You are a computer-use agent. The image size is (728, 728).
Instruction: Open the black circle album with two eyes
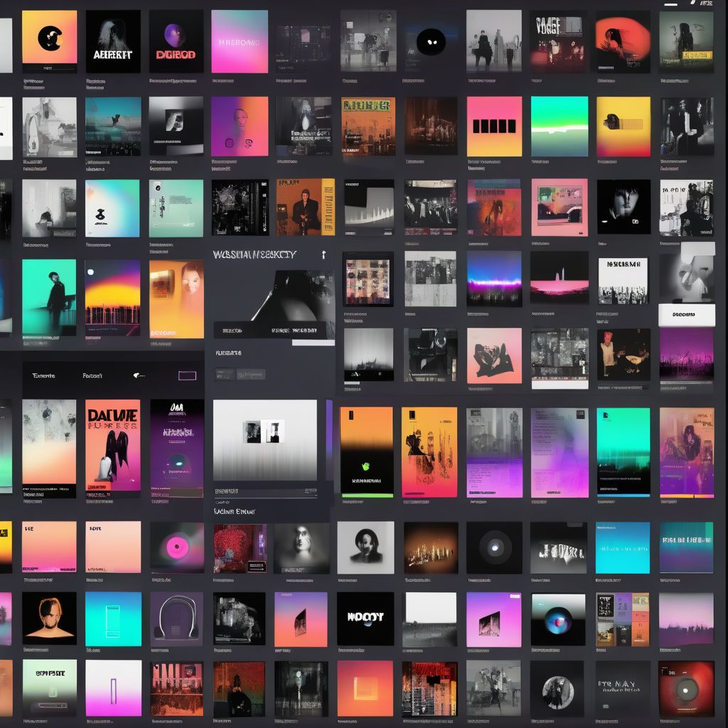click(x=431, y=42)
